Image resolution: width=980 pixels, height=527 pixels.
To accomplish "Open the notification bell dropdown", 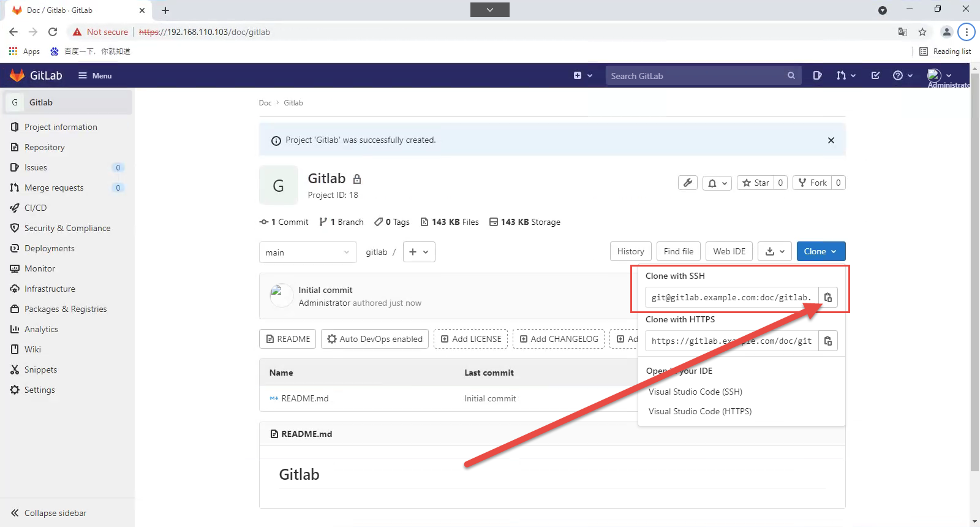I will [x=717, y=183].
